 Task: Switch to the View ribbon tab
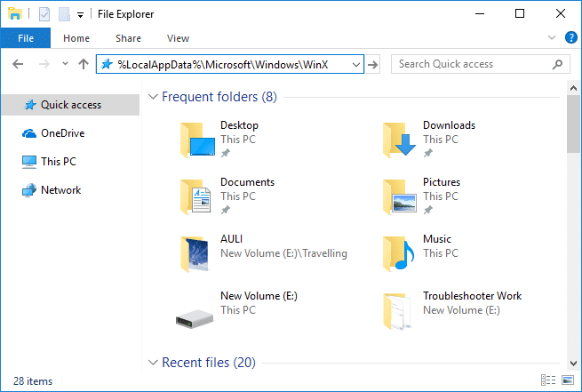[x=178, y=38]
